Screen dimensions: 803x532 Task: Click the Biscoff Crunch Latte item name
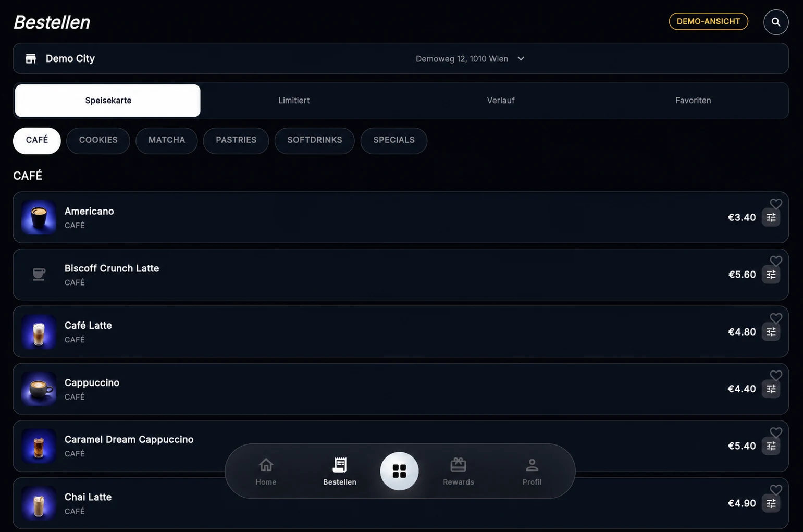112,268
